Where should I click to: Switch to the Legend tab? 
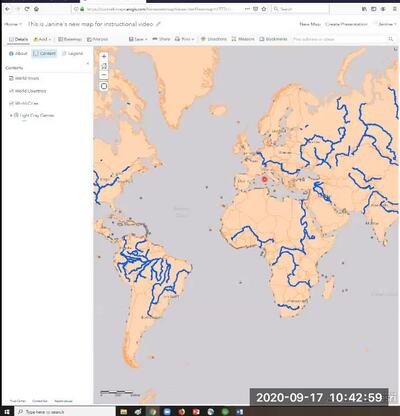pos(73,53)
